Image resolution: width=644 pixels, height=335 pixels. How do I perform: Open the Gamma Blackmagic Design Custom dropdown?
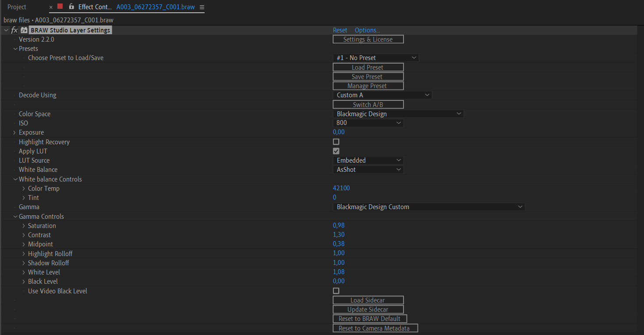click(x=428, y=207)
